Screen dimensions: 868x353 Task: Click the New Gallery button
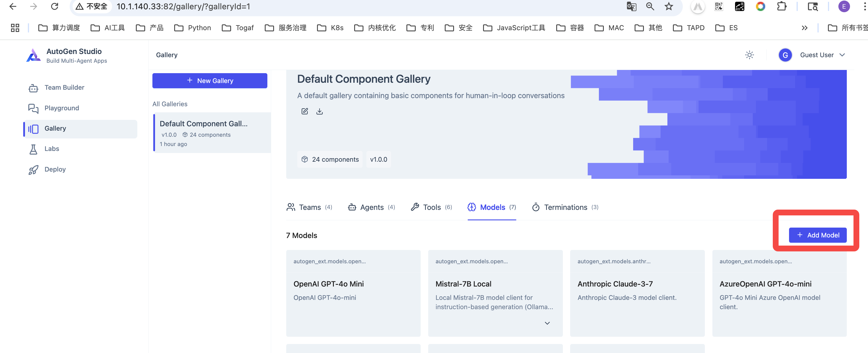pos(210,81)
